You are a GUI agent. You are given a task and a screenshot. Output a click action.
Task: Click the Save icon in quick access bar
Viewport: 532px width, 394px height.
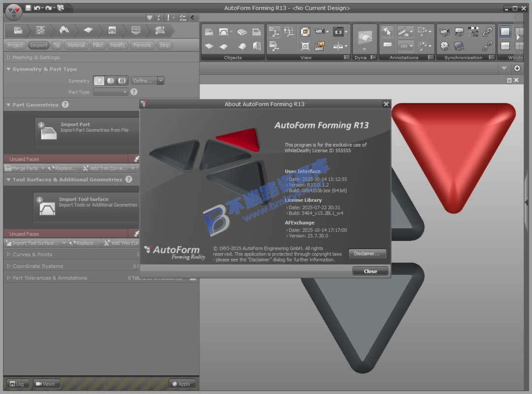[x=28, y=7]
